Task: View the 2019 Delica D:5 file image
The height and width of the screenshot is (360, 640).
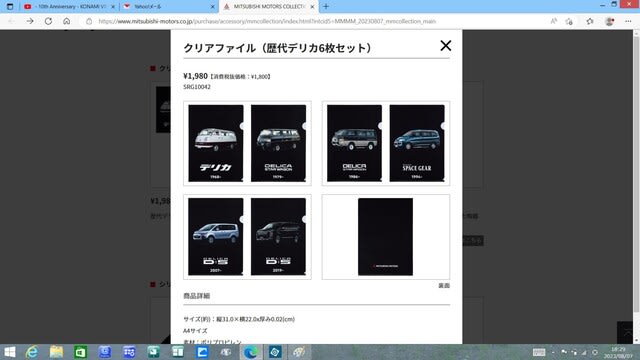Action: [278, 237]
